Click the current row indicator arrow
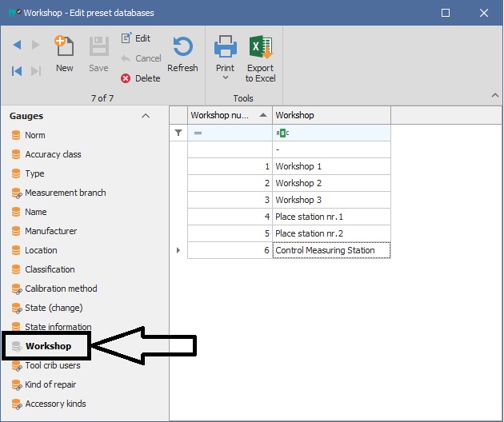504x422 pixels. click(x=178, y=250)
